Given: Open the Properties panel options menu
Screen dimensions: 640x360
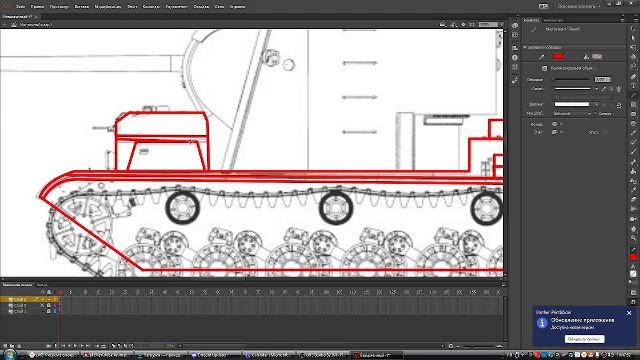Looking at the screenshot, I should [622, 20].
